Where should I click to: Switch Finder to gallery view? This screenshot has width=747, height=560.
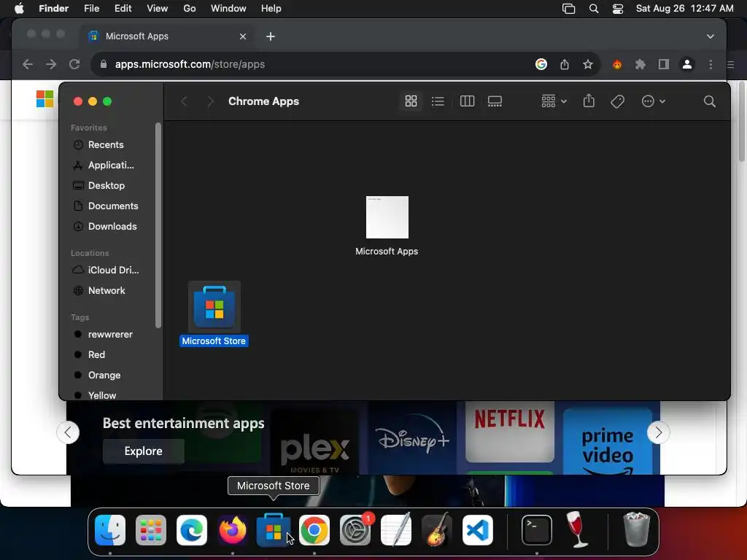(495, 101)
